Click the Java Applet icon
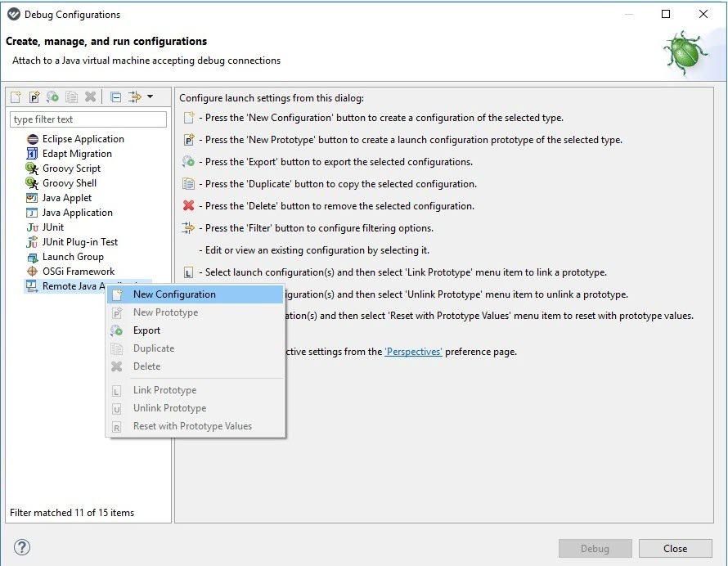Image resolution: width=728 pixels, height=566 pixels. click(x=32, y=198)
